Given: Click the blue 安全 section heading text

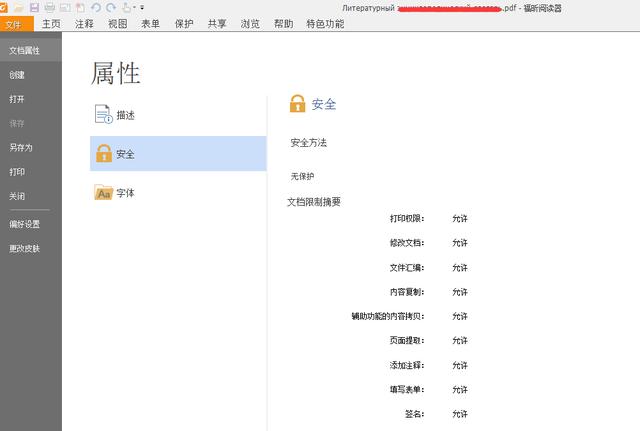Looking at the screenshot, I should tap(324, 104).
